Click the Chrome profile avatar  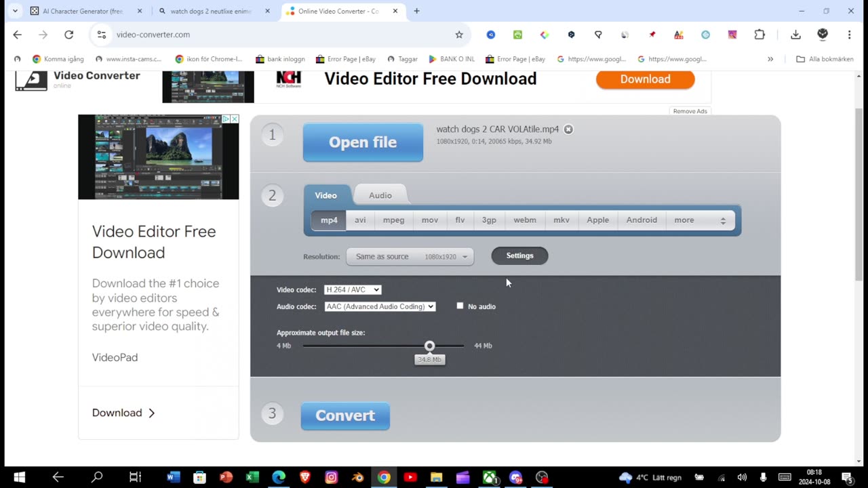click(x=823, y=35)
